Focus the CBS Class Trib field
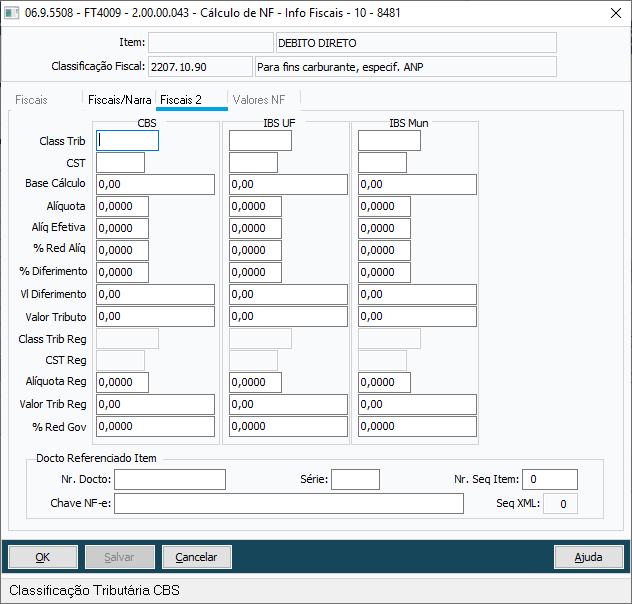 (x=127, y=141)
